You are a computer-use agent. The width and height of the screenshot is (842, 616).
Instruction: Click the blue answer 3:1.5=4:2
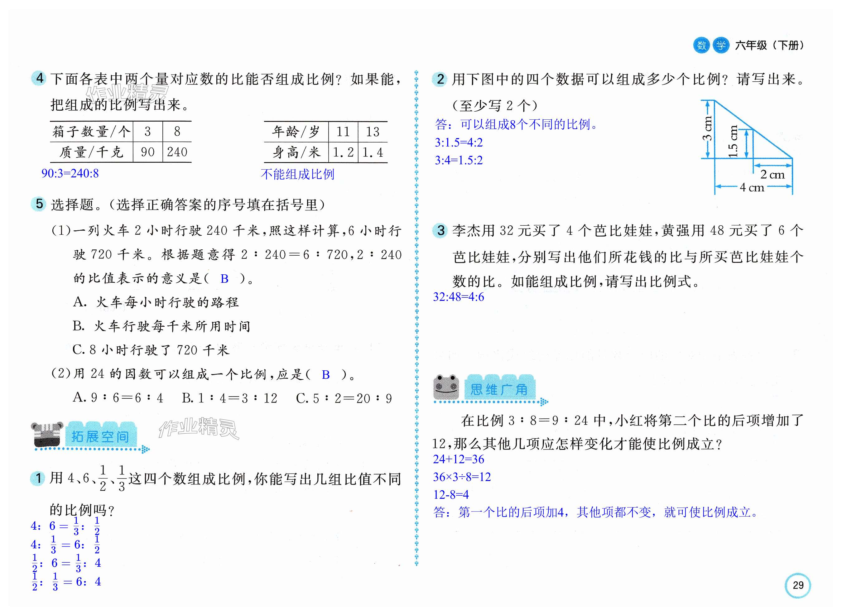coord(459,142)
